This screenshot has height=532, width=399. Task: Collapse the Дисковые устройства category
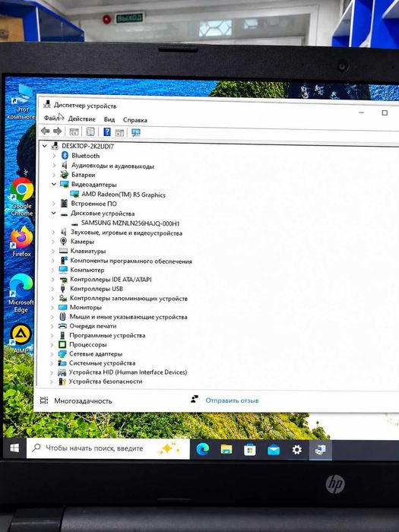[x=54, y=213]
